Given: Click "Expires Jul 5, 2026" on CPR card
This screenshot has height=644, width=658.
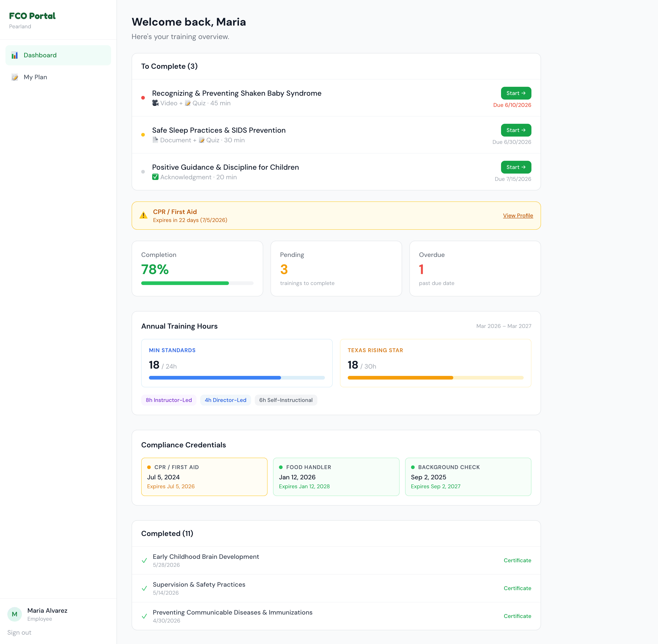Looking at the screenshot, I should [x=171, y=486].
